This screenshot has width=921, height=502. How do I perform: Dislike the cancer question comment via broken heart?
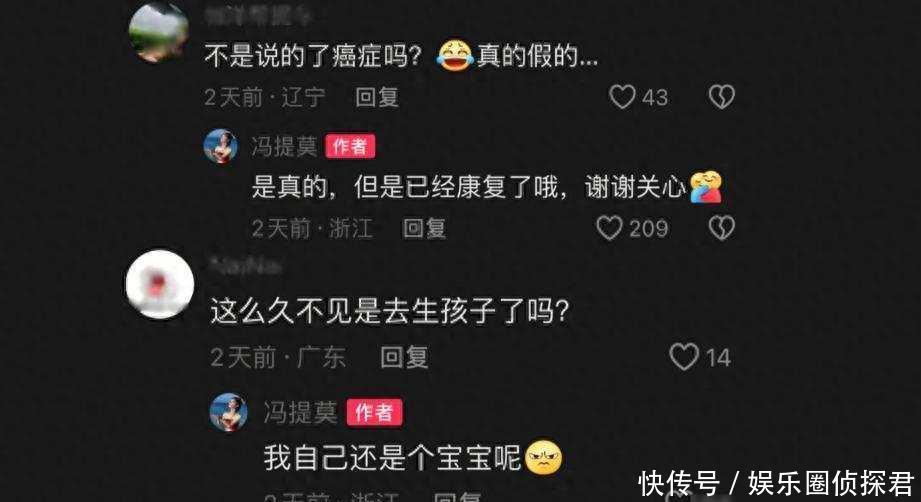coord(721,97)
